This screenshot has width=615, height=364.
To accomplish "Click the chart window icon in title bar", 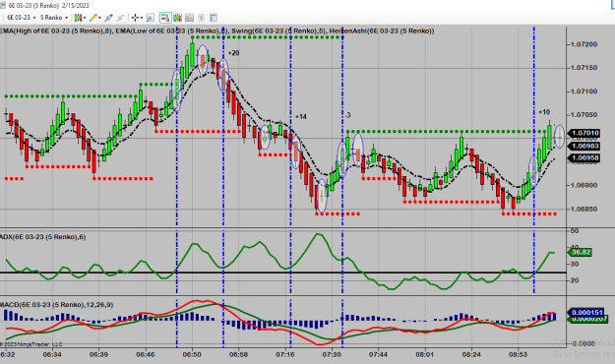I will (3, 6).
